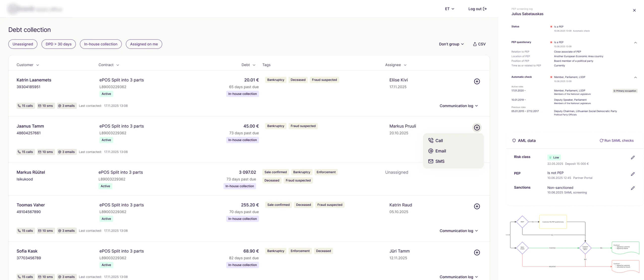The height and width of the screenshot is (280, 644).
Task: Open Don't group dropdown
Action: tap(451, 44)
